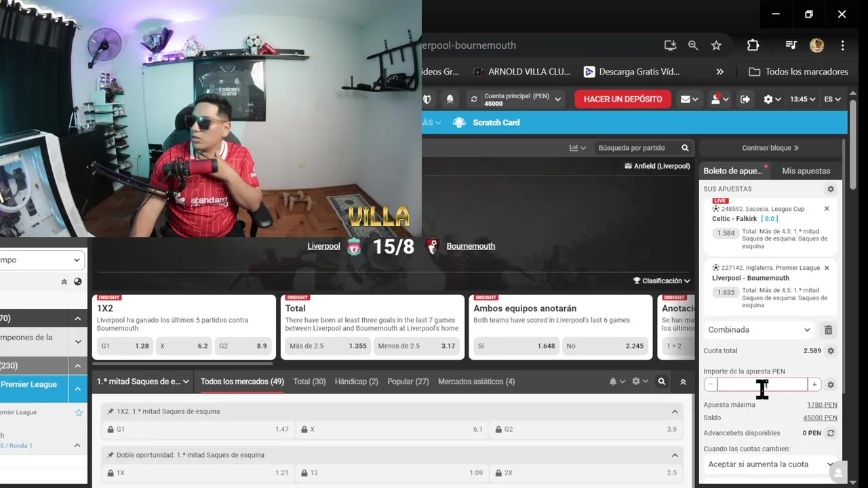Image resolution: width=868 pixels, height=488 pixels.
Task: Open the statistics chart icon dropdown
Action: coord(578,148)
